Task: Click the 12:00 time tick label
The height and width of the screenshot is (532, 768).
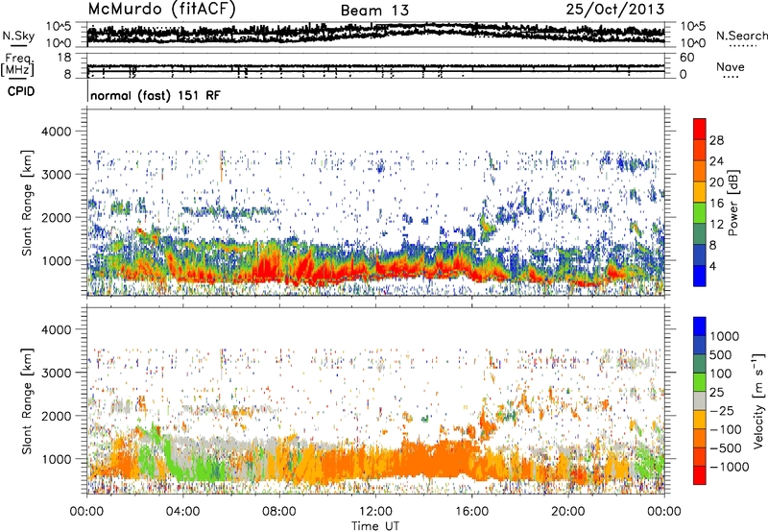Action: 375,512
